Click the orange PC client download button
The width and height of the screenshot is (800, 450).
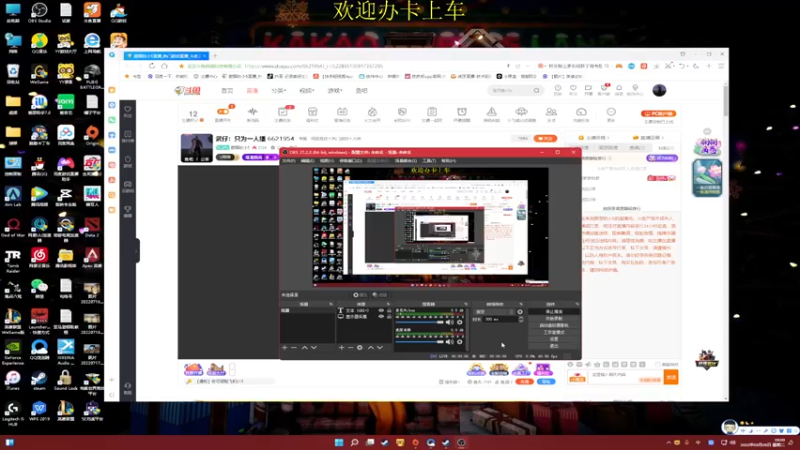[658, 113]
